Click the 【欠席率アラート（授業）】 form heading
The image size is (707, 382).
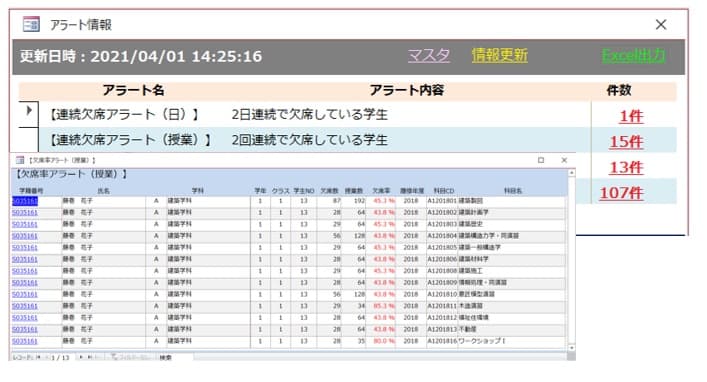[72, 174]
